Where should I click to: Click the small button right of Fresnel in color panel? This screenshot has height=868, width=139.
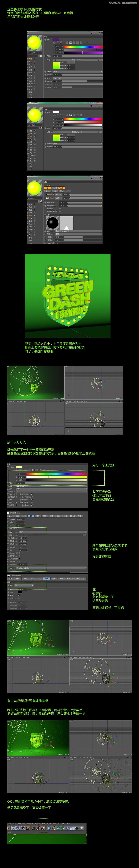(101, 60)
